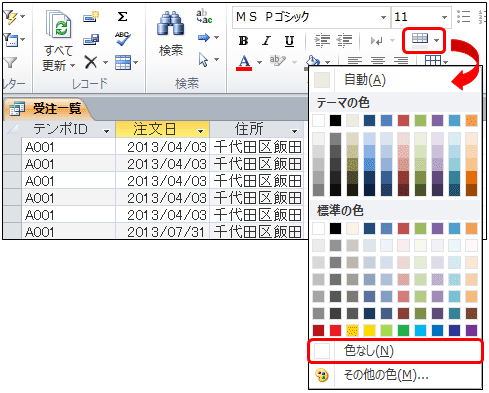489x393 pixels.
Task: Click the 2013/07/31 date cell
Action: [162, 232]
